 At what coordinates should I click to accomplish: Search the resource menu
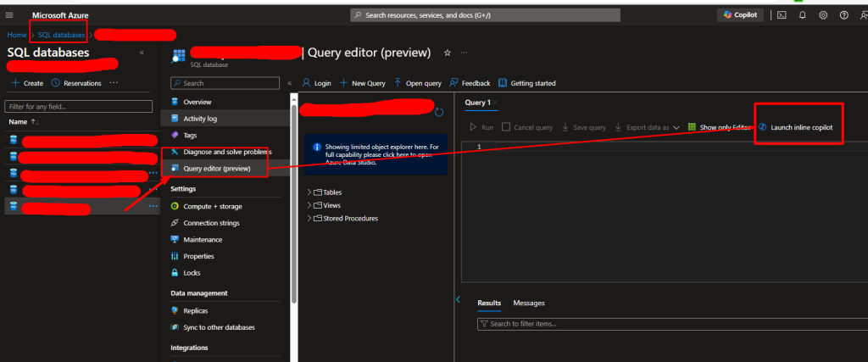pos(225,83)
